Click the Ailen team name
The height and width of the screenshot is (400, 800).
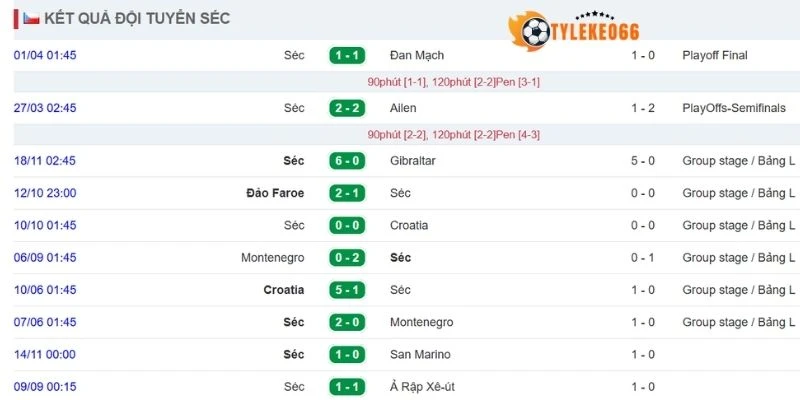(404, 108)
